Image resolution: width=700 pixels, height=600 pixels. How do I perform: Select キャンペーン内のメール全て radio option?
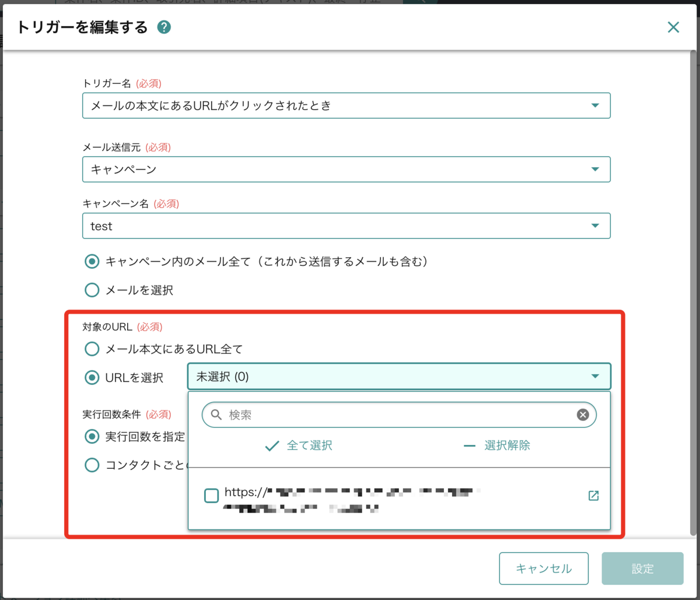(92, 262)
